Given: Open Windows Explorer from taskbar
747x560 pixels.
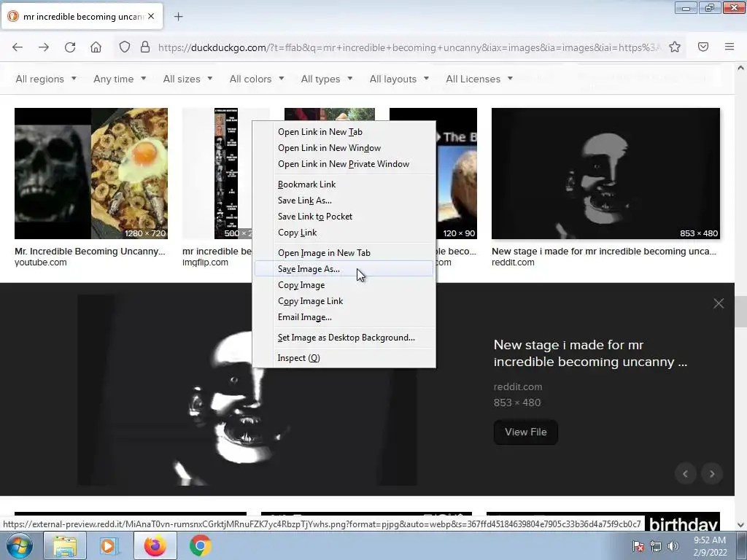Looking at the screenshot, I should [x=65, y=545].
